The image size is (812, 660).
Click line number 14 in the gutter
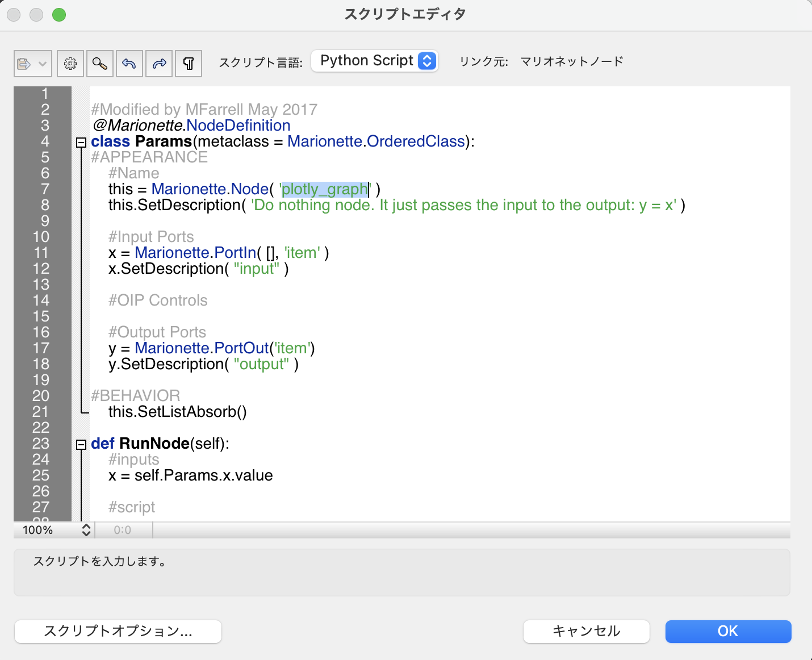(x=41, y=300)
